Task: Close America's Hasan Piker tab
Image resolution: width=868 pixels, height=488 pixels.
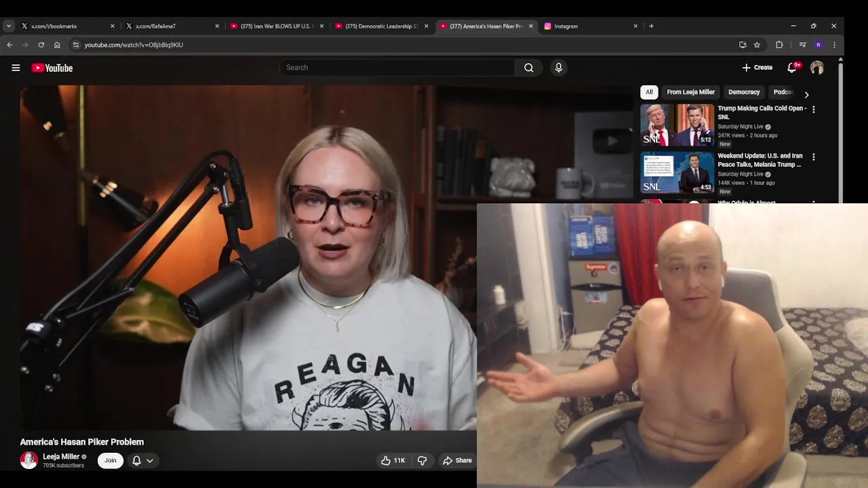Action: coord(530,26)
